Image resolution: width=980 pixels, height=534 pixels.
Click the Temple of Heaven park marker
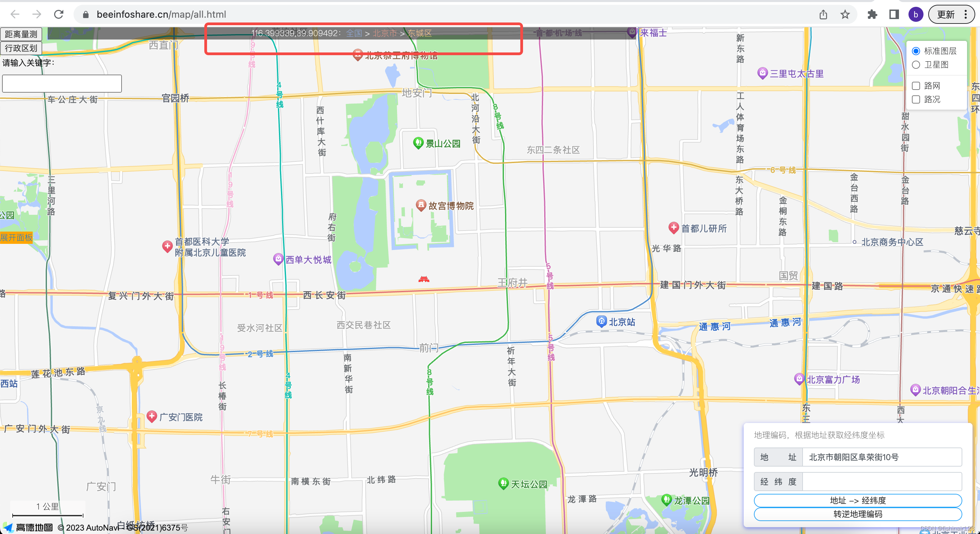point(503,483)
